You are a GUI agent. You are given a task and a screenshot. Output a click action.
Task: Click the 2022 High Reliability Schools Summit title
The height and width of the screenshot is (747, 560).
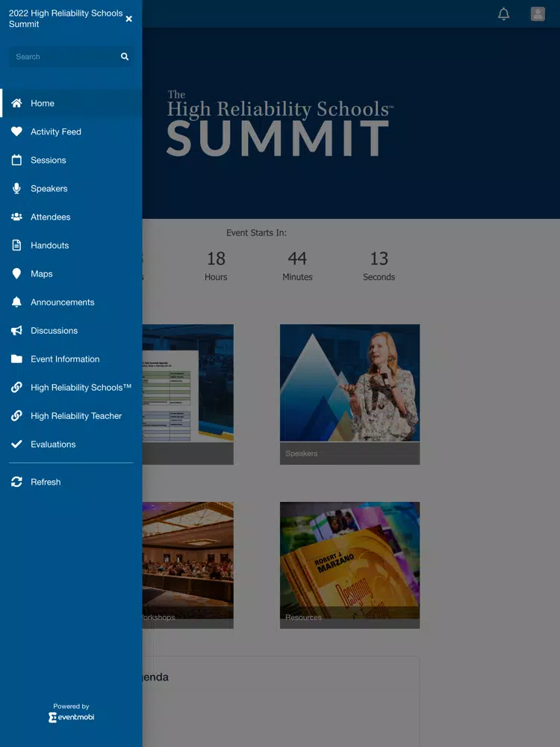66,19
